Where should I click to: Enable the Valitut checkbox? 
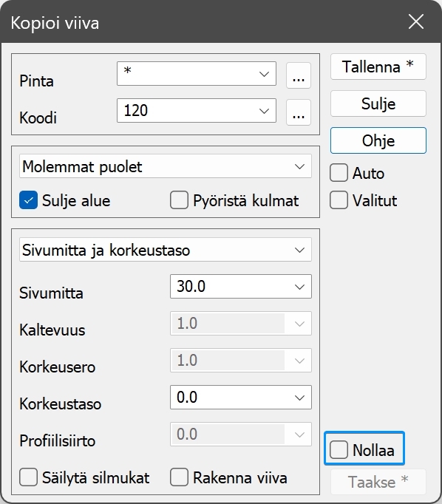(339, 200)
